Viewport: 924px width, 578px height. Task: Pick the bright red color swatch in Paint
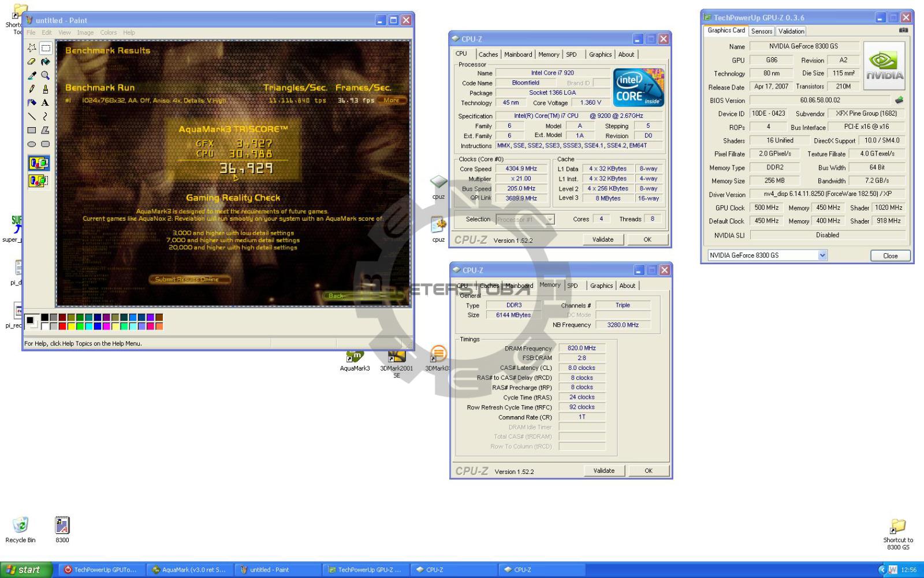click(62, 327)
